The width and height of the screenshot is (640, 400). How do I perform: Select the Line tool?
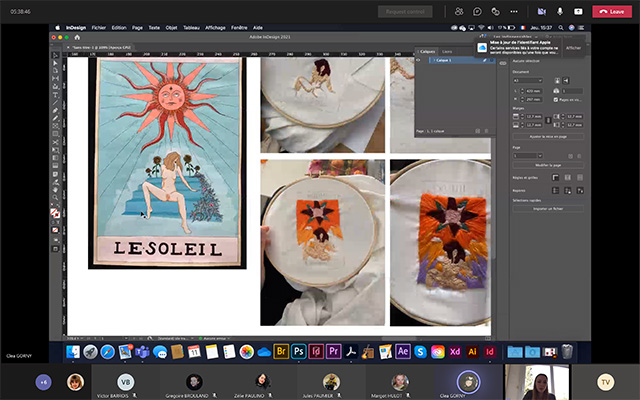click(x=56, y=102)
